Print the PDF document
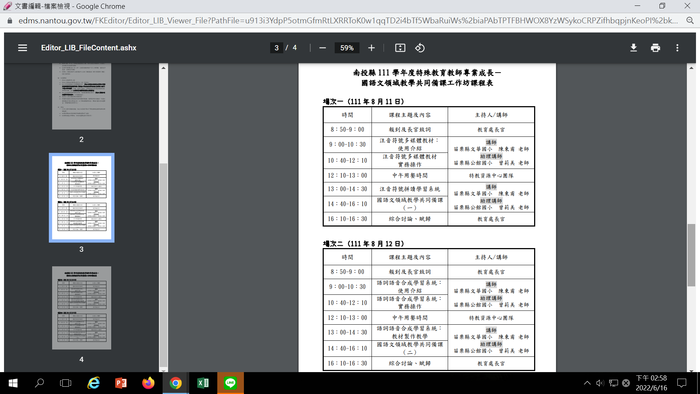Image resolution: width=700 pixels, height=394 pixels. point(655,48)
